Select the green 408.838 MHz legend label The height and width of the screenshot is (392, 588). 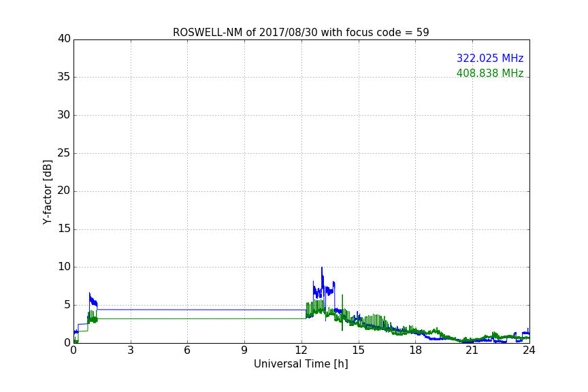(x=490, y=73)
